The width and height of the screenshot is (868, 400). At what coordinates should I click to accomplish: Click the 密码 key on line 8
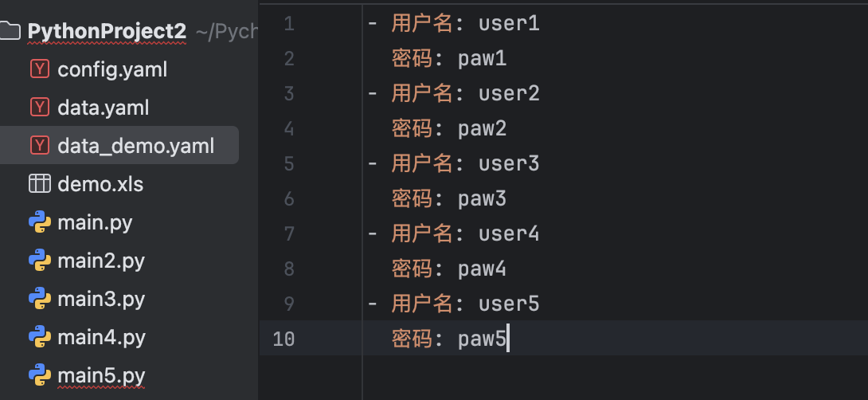click(412, 269)
